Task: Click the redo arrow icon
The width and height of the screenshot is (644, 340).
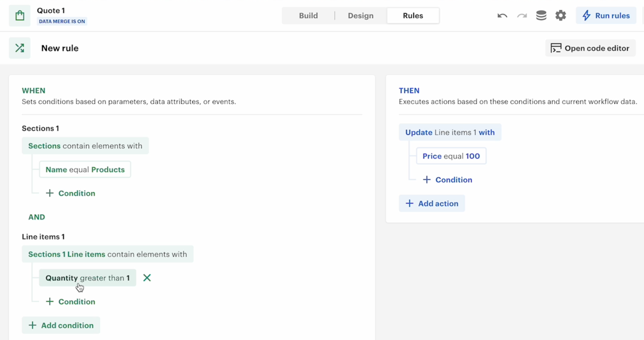Action: (521, 15)
